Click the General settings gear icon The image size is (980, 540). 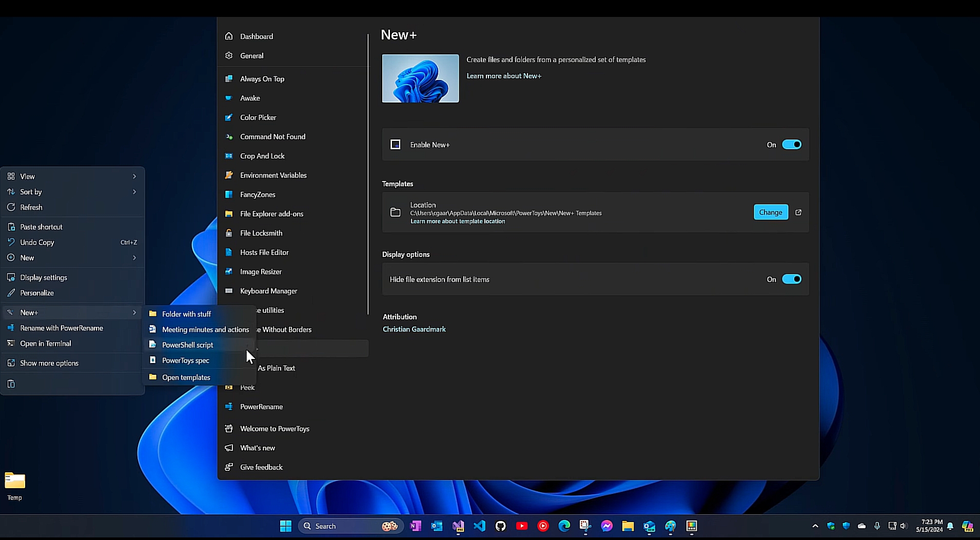click(x=229, y=55)
